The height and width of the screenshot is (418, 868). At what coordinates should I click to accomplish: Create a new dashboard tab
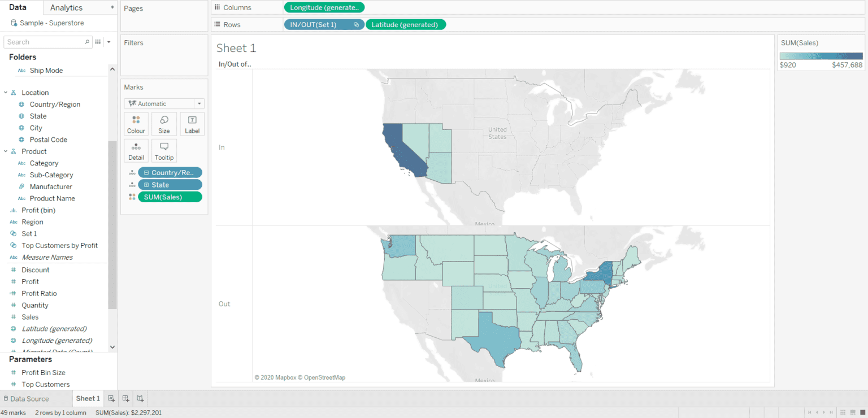coord(126,398)
